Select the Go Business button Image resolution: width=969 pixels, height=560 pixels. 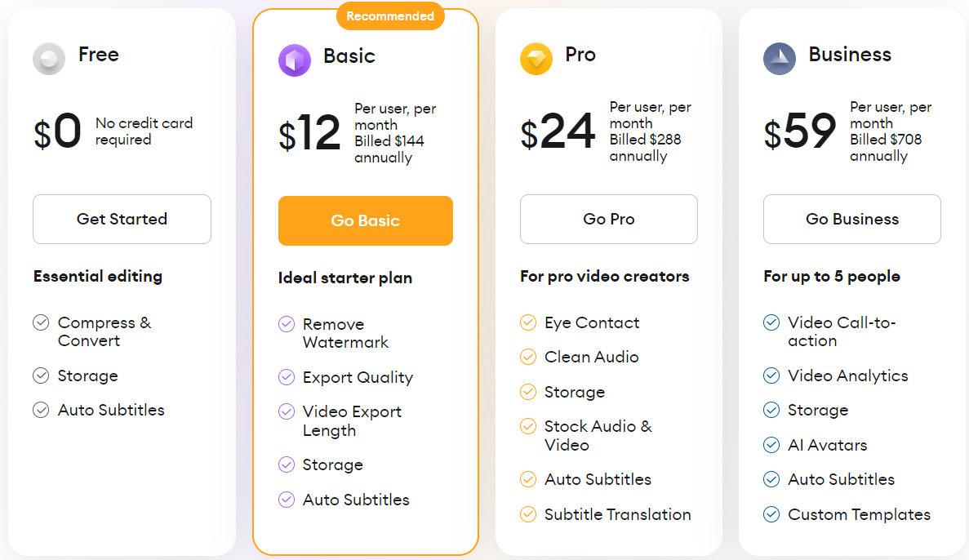851,220
